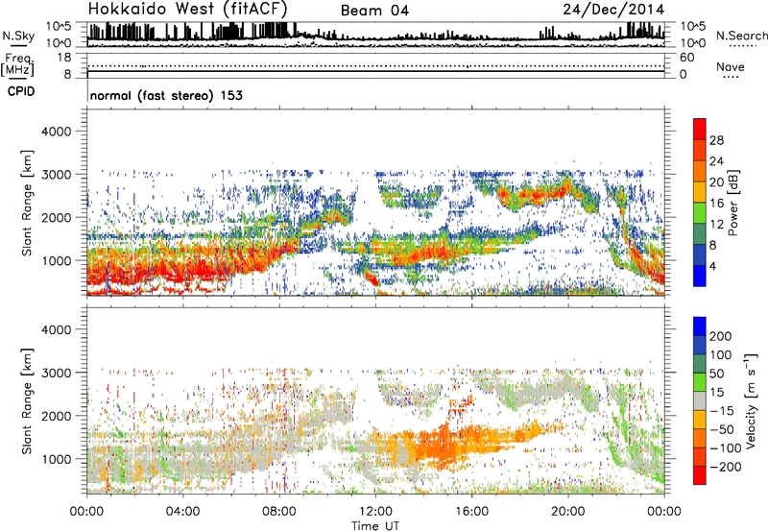
Task: Click the "20:00" time axis tick
Action: point(568,512)
